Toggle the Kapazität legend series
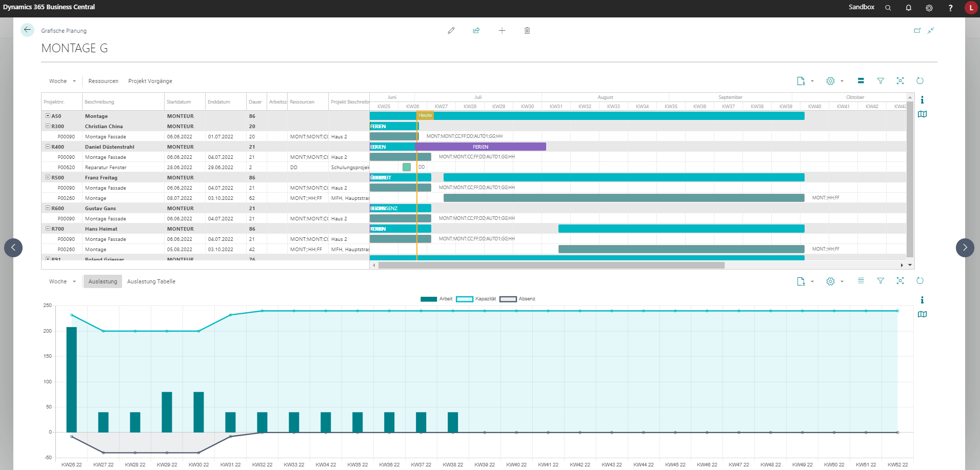This screenshot has width=980, height=470. pos(476,299)
